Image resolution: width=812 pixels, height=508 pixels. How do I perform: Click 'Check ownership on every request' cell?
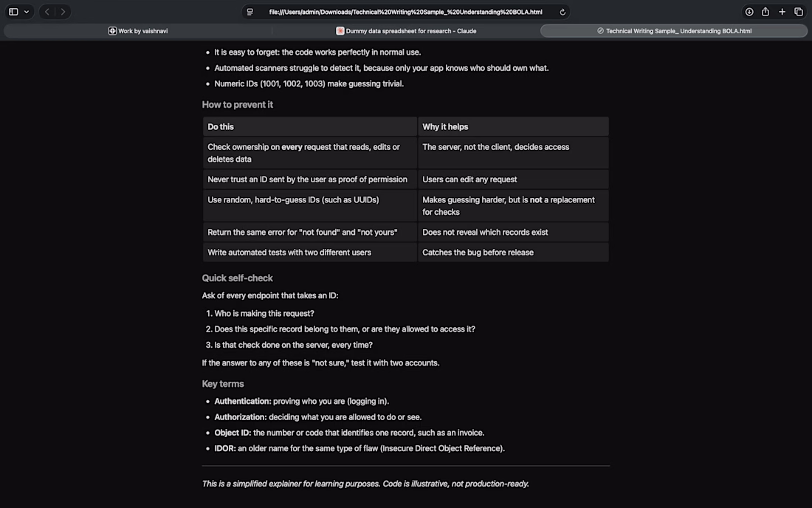coord(310,154)
